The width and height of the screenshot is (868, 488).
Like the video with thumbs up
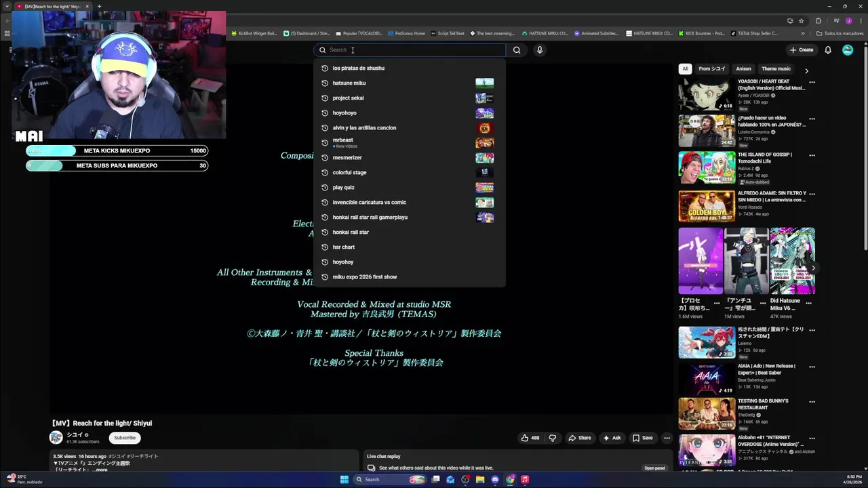[x=530, y=438]
